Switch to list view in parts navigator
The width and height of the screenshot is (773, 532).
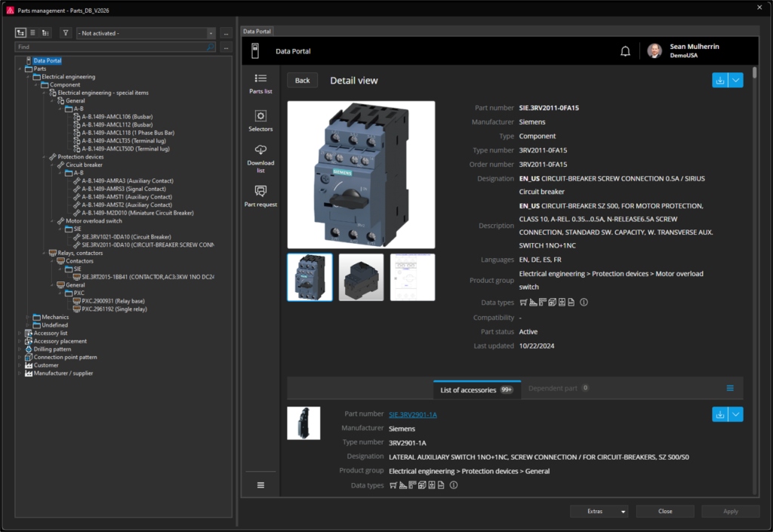[x=32, y=33]
